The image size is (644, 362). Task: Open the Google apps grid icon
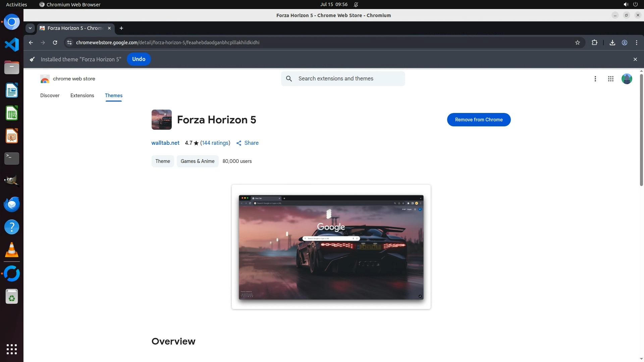click(610, 79)
